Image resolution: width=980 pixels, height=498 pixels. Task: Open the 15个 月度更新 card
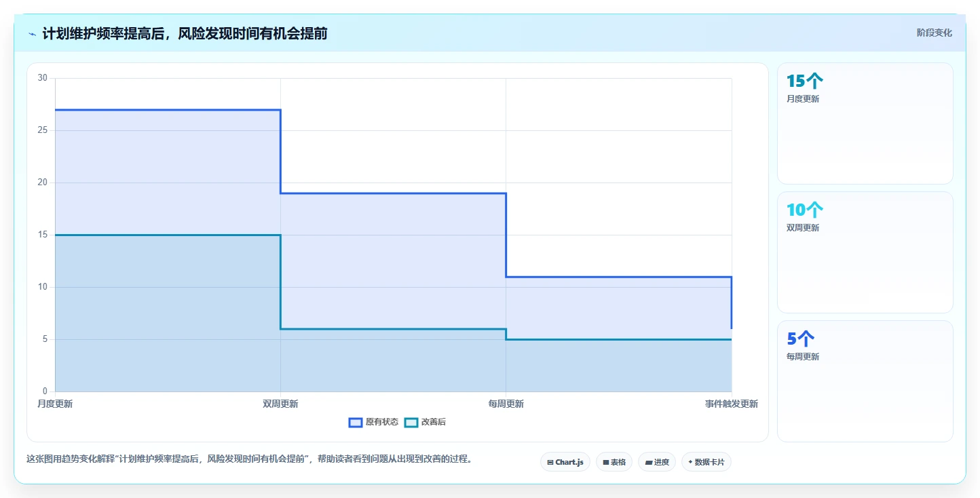coord(865,123)
